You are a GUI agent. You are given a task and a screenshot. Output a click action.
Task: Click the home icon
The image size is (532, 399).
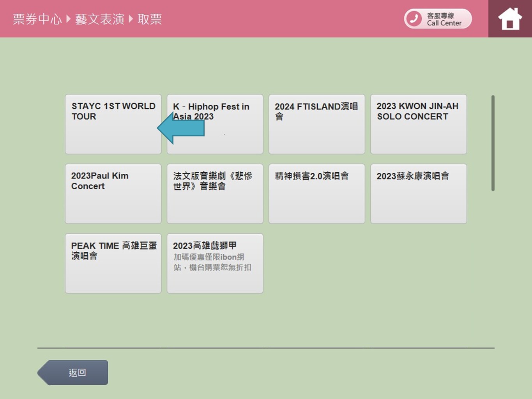tap(510, 19)
